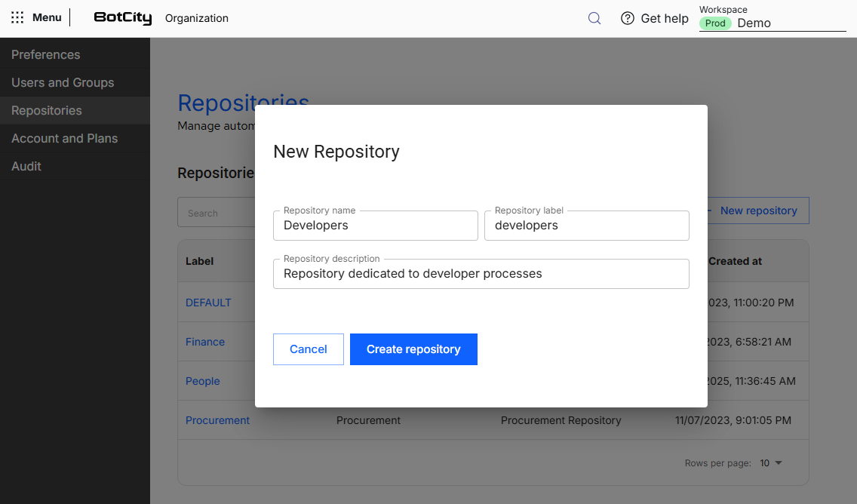857x504 pixels.
Task: Go to Users and Groups
Action: (x=75, y=82)
